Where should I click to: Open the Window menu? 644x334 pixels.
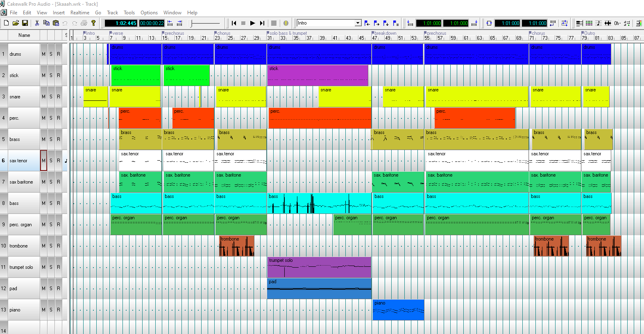click(172, 13)
